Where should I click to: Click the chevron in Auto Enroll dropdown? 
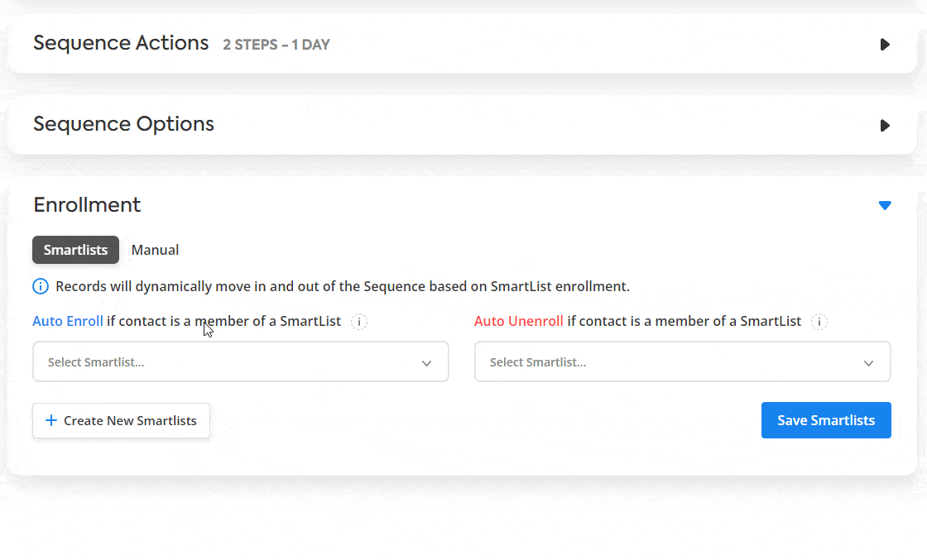click(426, 362)
